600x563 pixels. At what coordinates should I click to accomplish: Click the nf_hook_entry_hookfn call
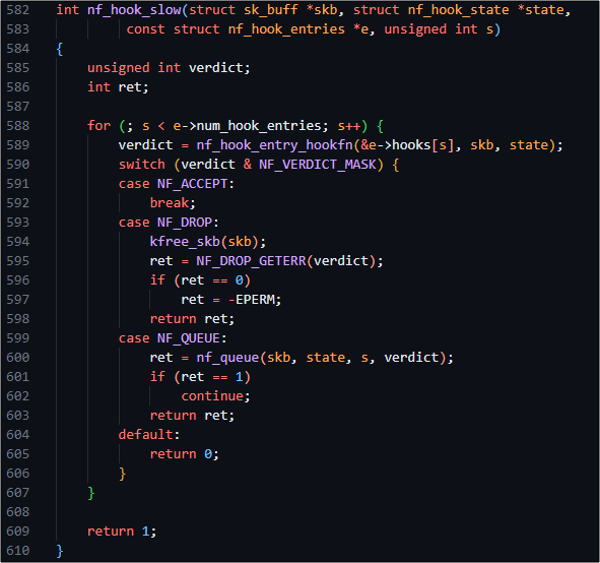(274, 145)
